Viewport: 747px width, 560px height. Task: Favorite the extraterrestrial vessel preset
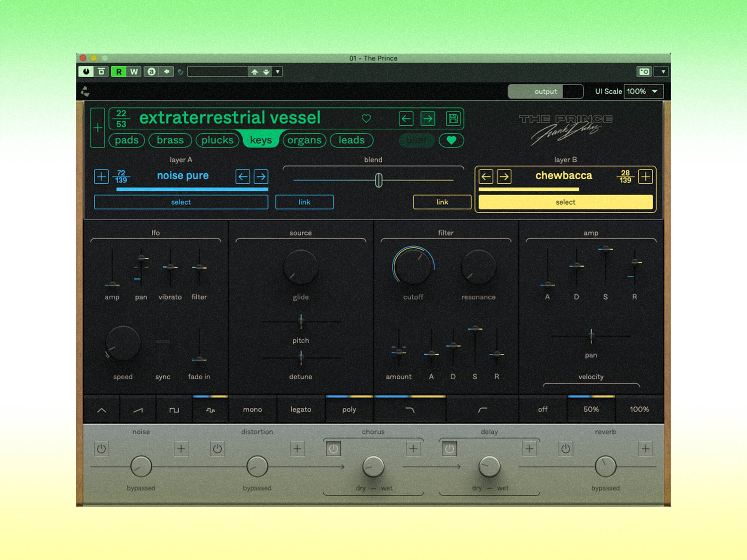tap(366, 119)
